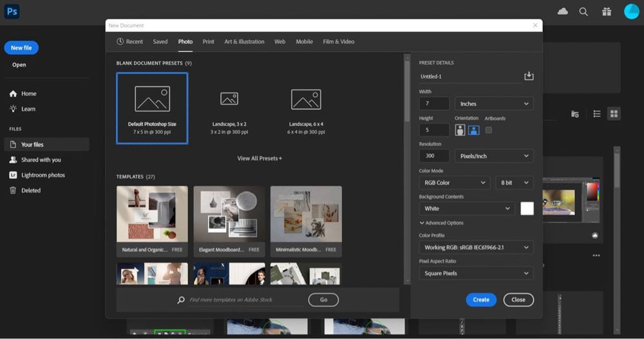The image size is (644, 339).
Task: Click the Find more templates search field
Action: coord(247,300)
